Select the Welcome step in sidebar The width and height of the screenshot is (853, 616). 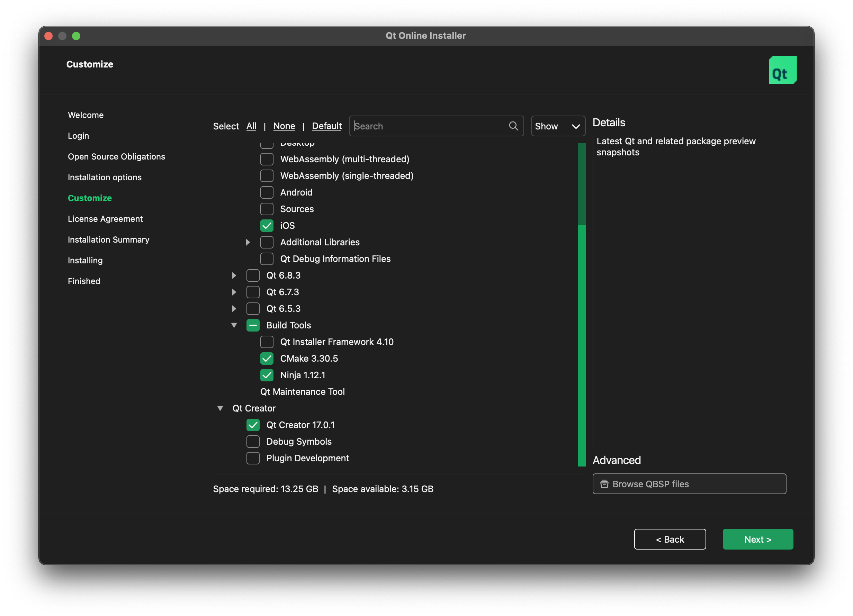(x=86, y=115)
